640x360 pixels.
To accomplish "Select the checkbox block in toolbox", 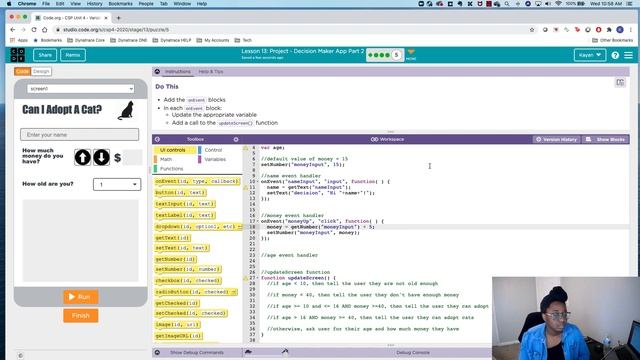I will [x=188, y=281].
